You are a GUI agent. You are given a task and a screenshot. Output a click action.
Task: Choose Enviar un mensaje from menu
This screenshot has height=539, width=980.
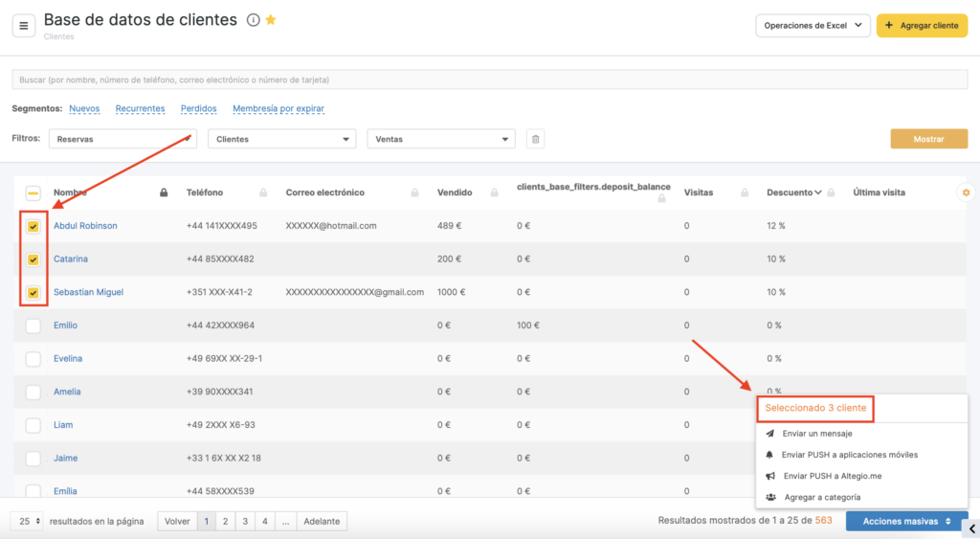816,434
